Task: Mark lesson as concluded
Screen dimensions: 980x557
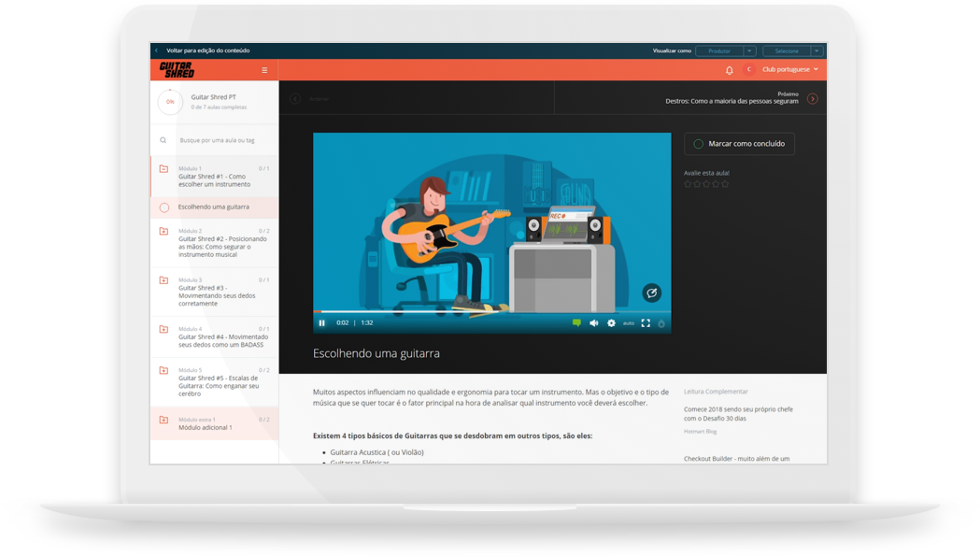Action: 739,144
